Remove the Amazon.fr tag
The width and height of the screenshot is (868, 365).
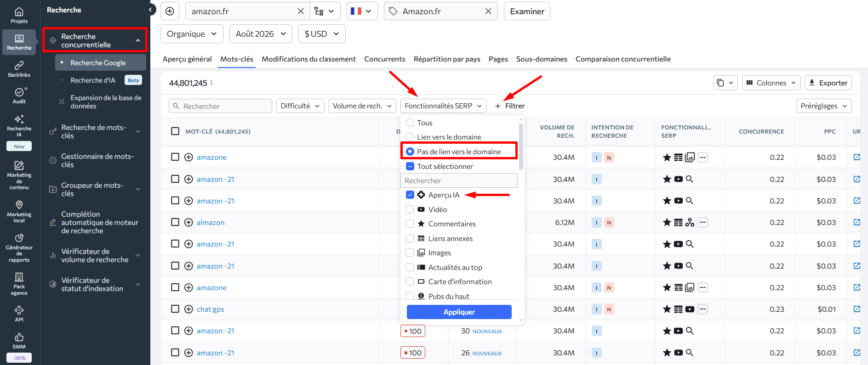tap(488, 11)
